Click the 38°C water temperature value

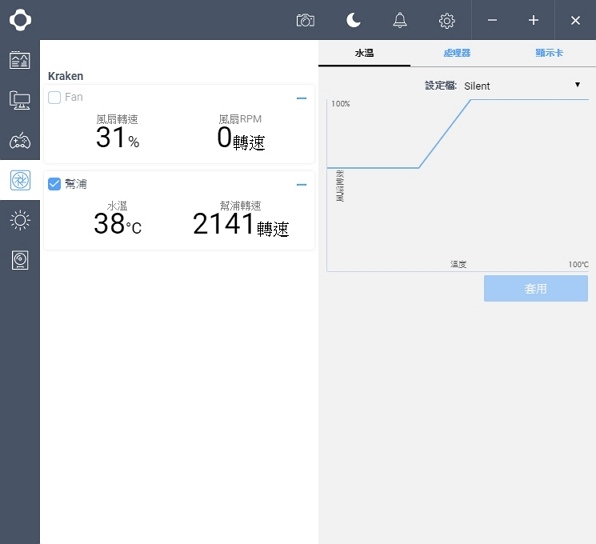pos(117,224)
